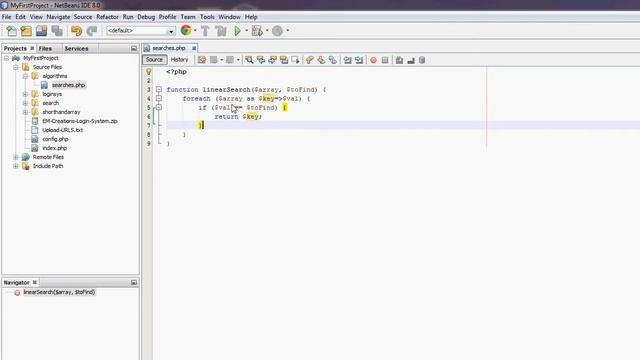Screen dimensions: 640x360
Task: Select the Source view button
Action: pos(154,60)
